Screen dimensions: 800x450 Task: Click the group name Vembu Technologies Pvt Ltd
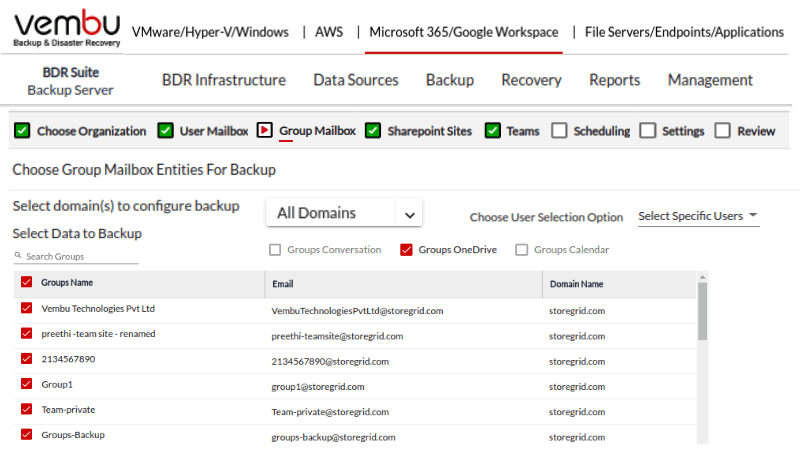(98, 308)
